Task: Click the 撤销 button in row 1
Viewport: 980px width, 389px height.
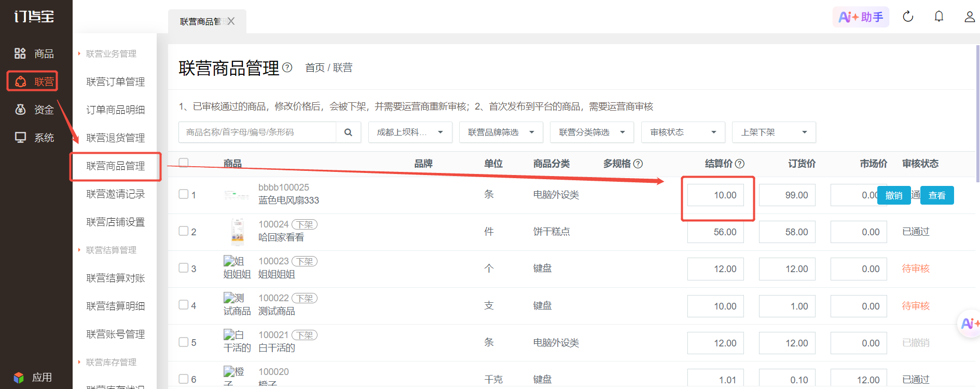Action: 894,195
